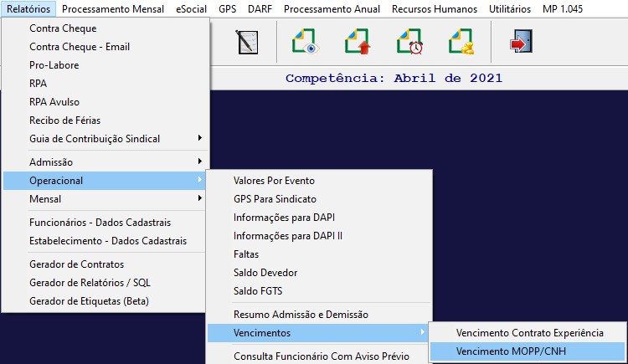Select Vencimento MOPP/CNH

click(528, 351)
